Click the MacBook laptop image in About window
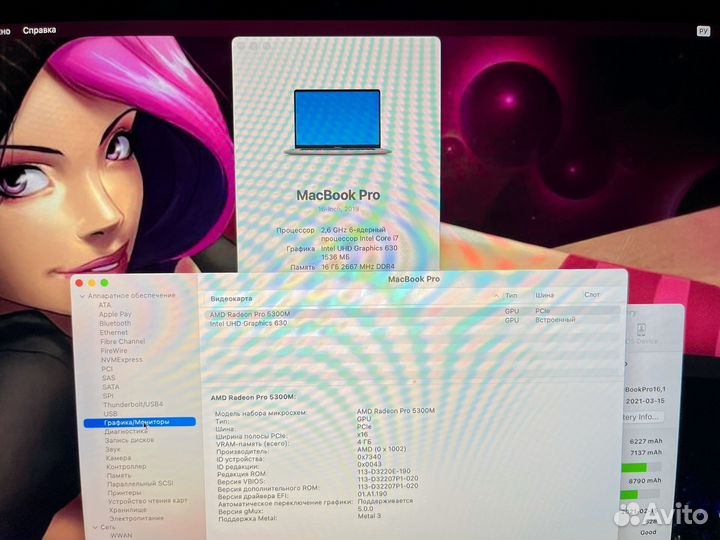The height and width of the screenshot is (540, 720). click(338, 122)
